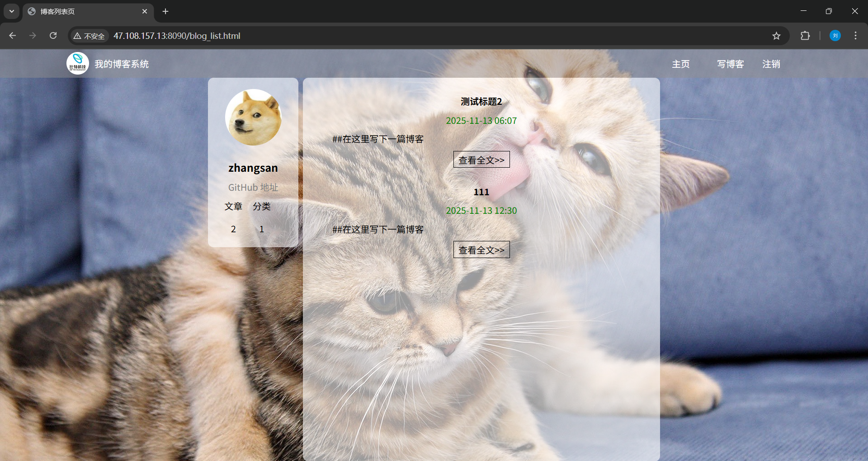The image size is (868, 461).
Task: Open the tab search dropdown arrow
Action: [x=12, y=11]
